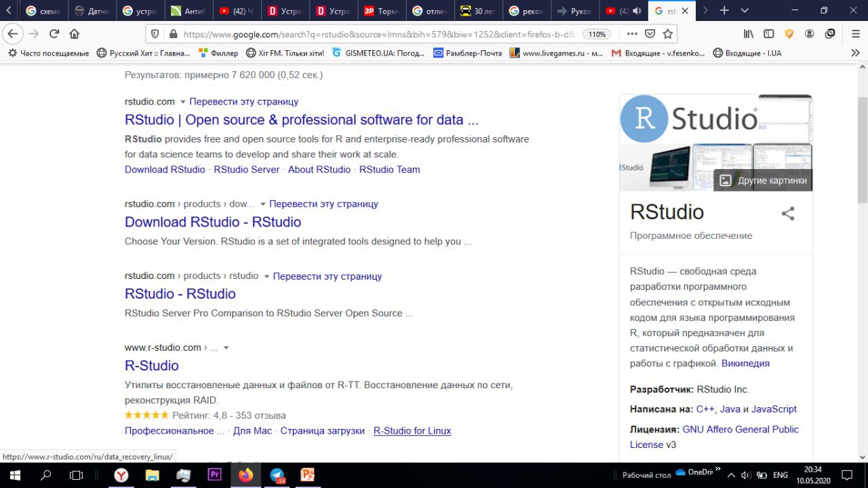Viewport: 868px width, 488px height.
Task: Click the Другие картинки button
Action: tap(763, 180)
